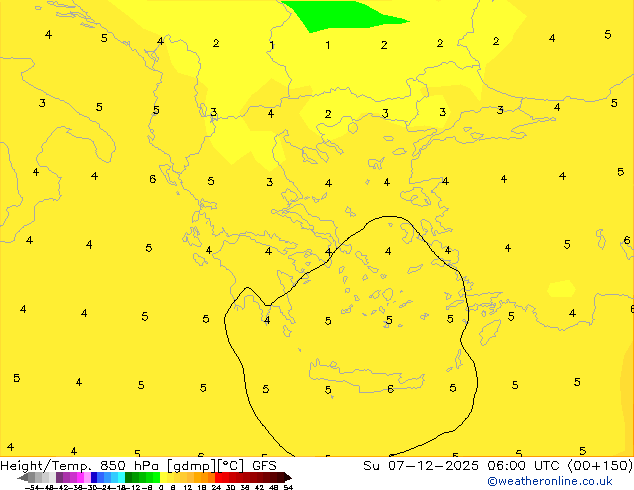634x490 pixels.
Task: Click the dark purple legend swatch above -42
Action: [x=59, y=477]
